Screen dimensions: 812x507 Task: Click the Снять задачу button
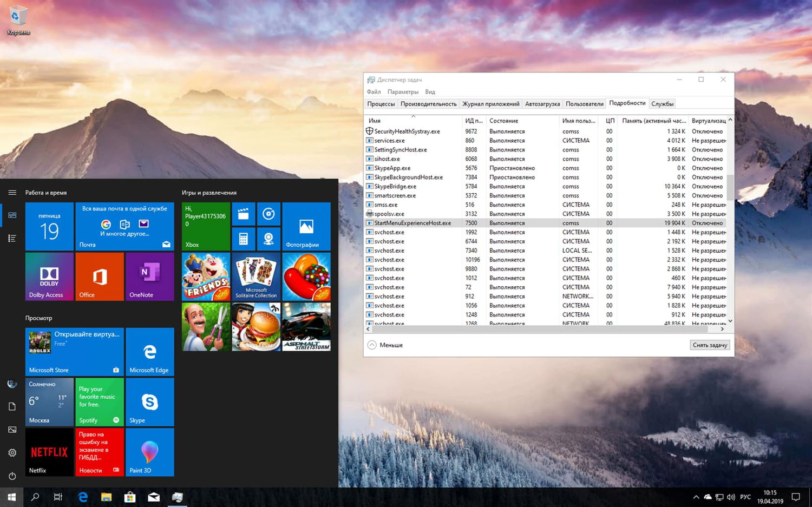tap(710, 345)
